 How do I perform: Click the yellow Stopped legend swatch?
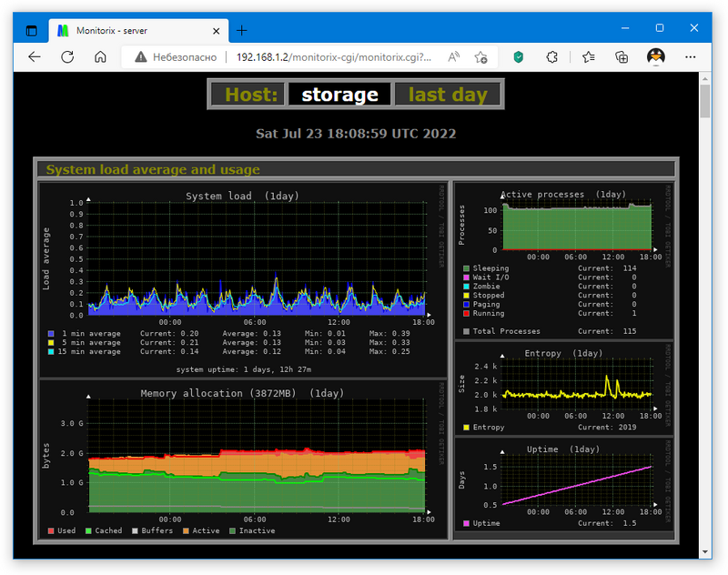[466, 295]
